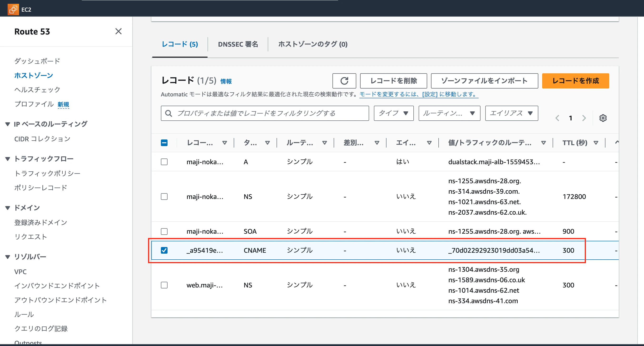This screenshot has width=644, height=346.
Task: Collapse トラフィックフロー section
Action: (x=8, y=159)
